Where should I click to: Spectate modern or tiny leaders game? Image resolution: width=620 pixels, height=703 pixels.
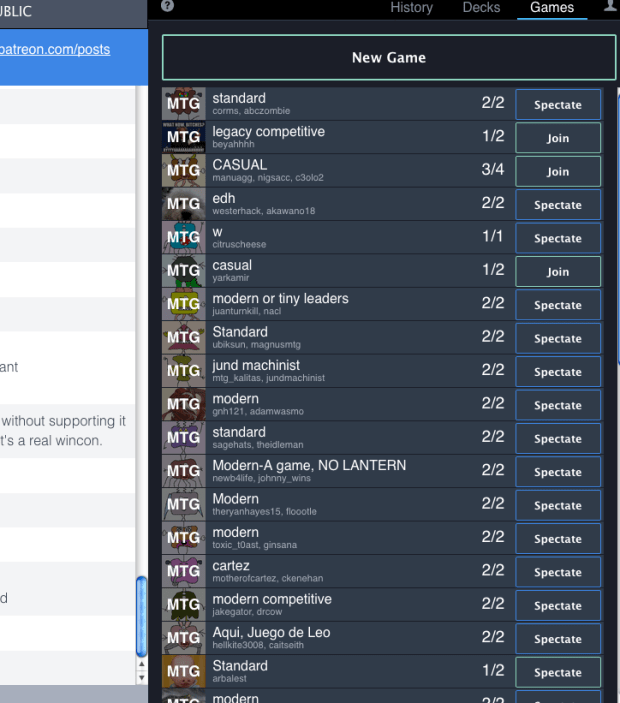pos(558,305)
